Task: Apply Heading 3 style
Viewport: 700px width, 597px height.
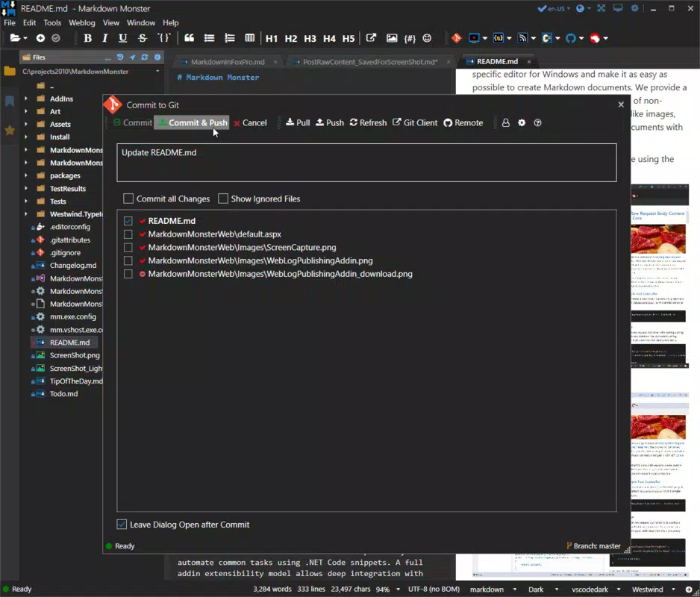Action: (310, 39)
